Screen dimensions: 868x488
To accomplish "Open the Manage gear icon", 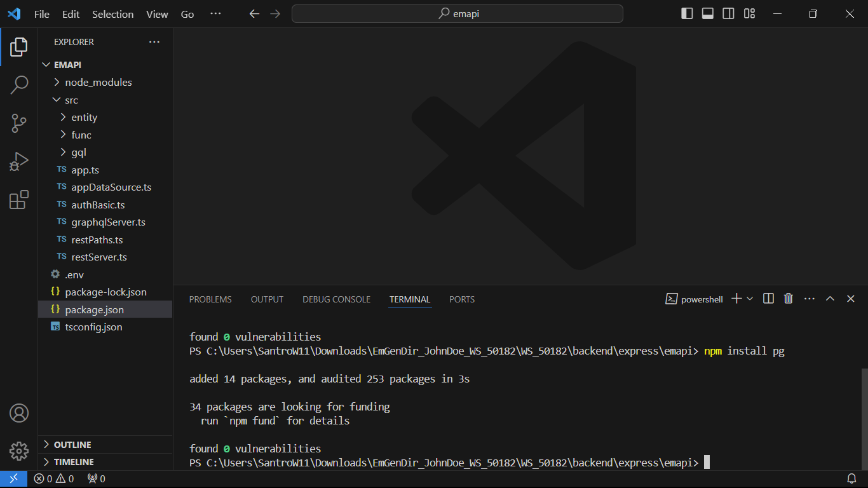I will click(x=19, y=451).
